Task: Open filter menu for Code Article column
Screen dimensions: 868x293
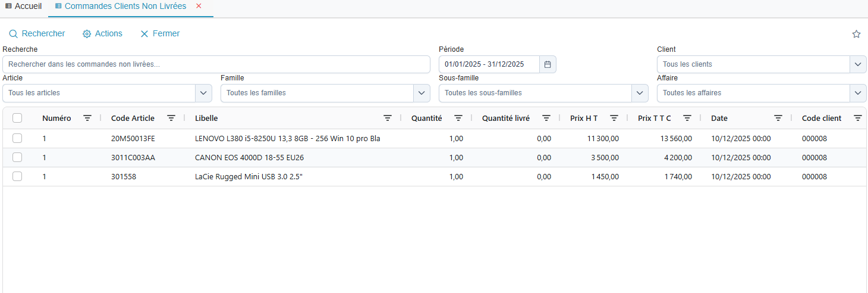Action: coord(171,119)
